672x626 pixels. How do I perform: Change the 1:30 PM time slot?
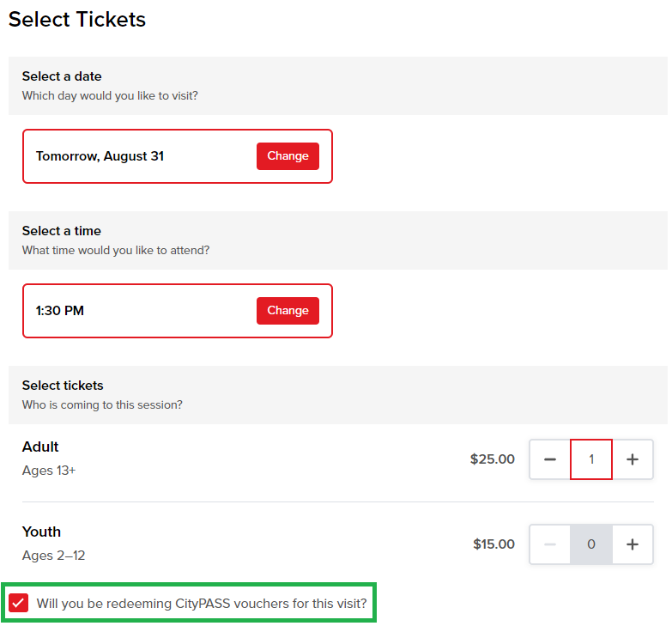coord(288,311)
